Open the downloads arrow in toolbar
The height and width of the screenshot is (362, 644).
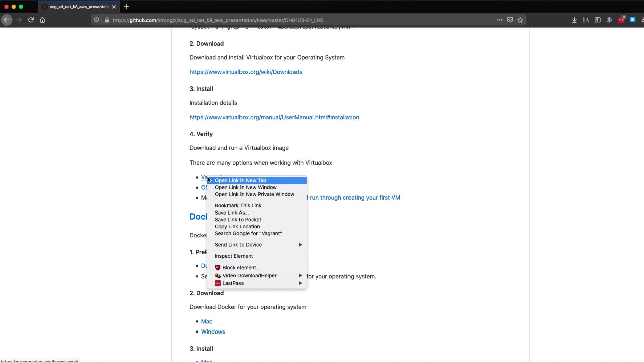tap(574, 20)
